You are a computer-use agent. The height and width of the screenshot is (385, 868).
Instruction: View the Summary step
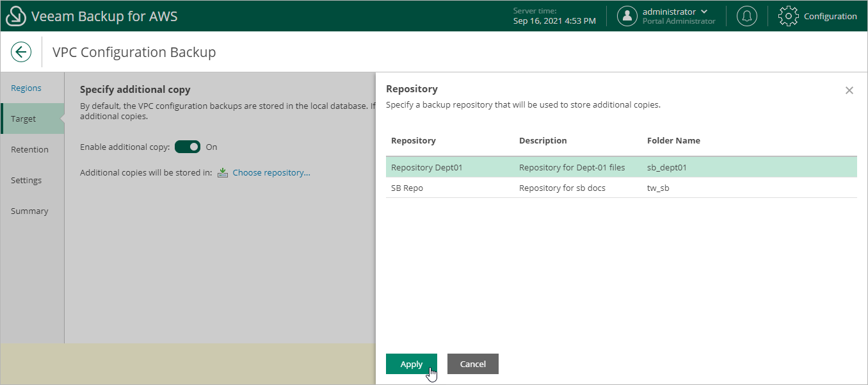pyautogui.click(x=29, y=211)
